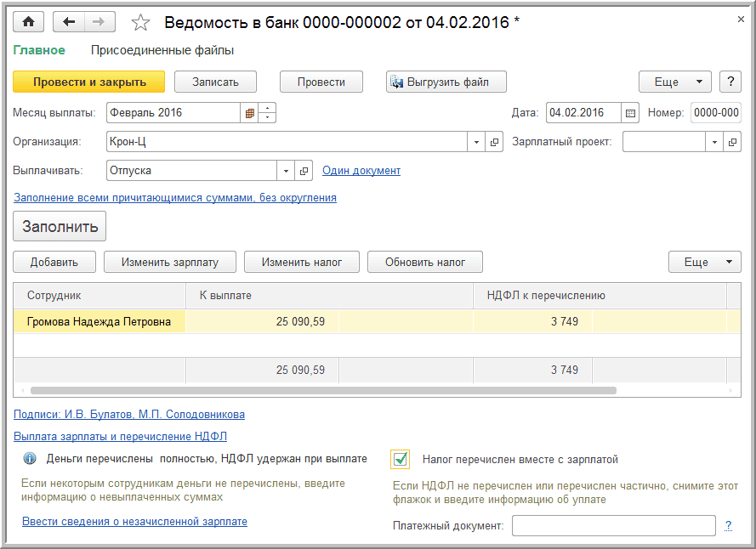
Task: Expand the Выплачивать dropdown list
Action: click(287, 171)
